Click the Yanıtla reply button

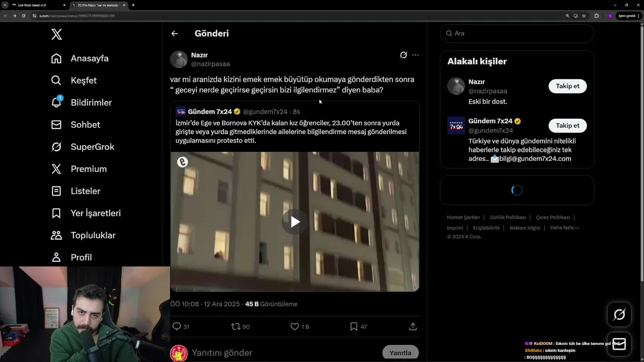400,352
